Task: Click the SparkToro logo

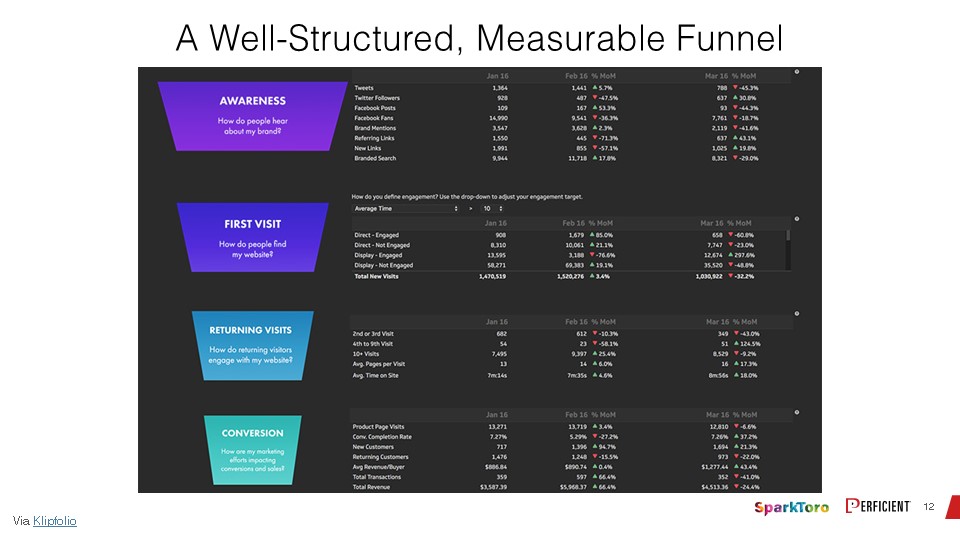Action: point(791,507)
